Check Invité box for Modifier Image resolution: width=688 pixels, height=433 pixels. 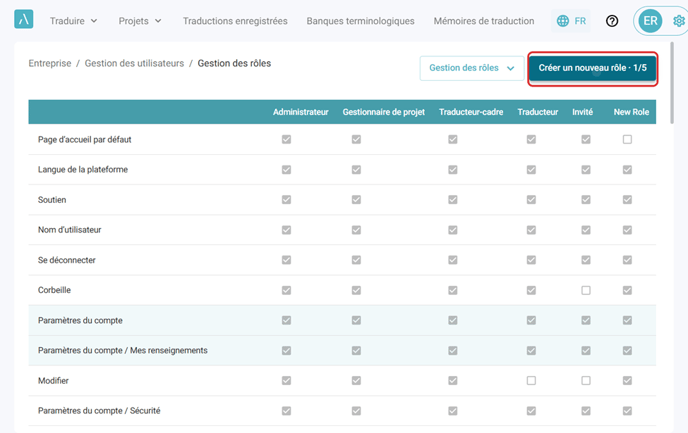pos(586,380)
